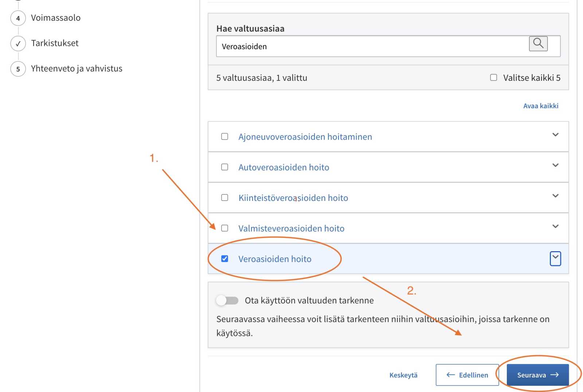Open Veroasioiden hoito link

[275, 259]
